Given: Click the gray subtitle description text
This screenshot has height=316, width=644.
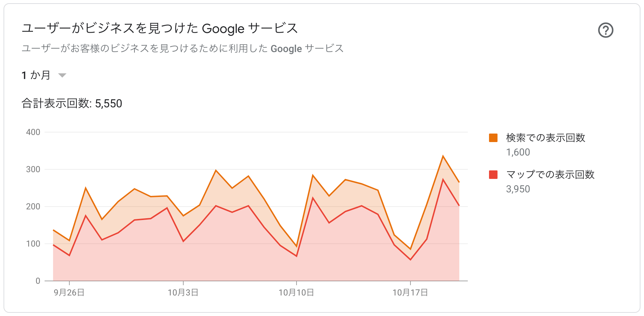Looking at the screenshot, I should click(183, 49).
